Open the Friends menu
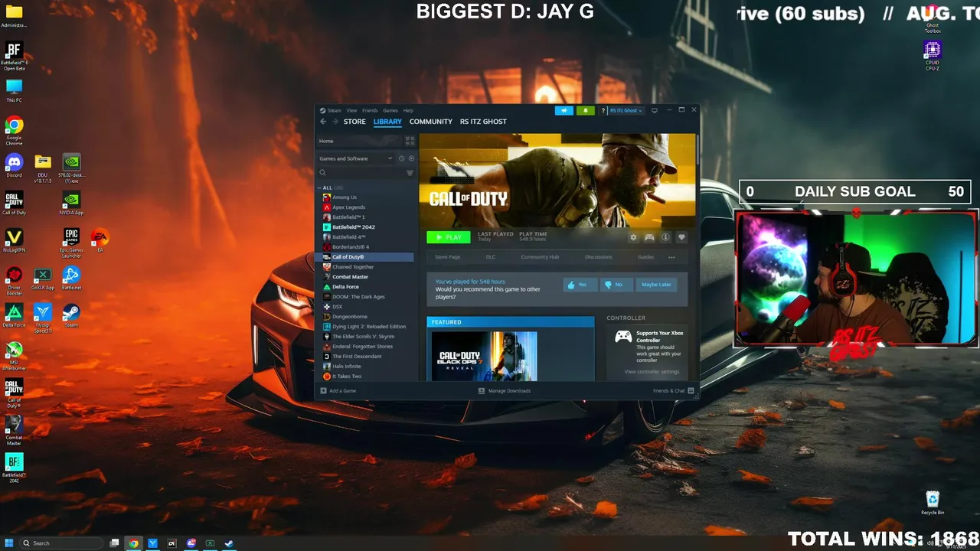Screen dimensions: 980x551 (x=370, y=110)
